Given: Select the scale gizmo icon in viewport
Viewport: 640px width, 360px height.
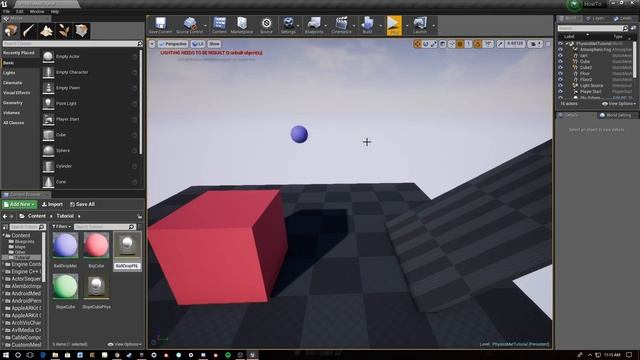Looking at the screenshot, I should [434, 44].
